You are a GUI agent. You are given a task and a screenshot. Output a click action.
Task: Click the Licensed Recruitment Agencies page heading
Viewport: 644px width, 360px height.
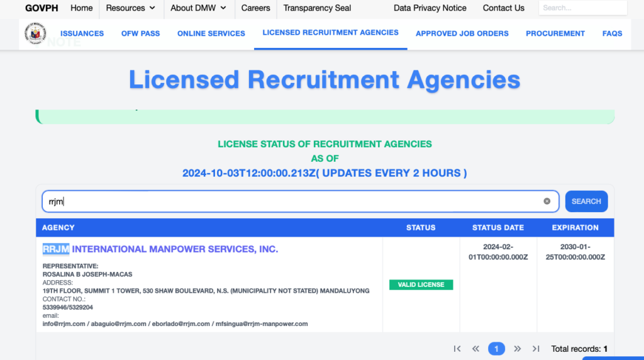[325, 79]
